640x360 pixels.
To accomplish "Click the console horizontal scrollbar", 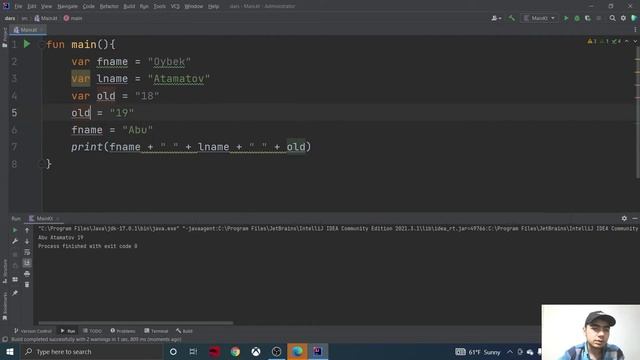I will 136,323.
